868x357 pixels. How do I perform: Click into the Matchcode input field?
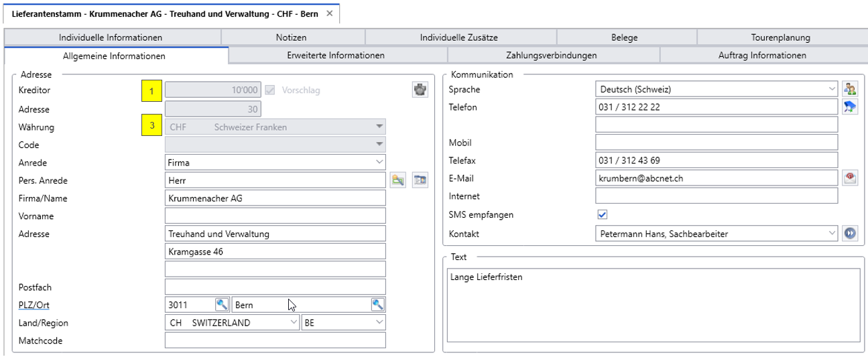pyautogui.click(x=275, y=340)
